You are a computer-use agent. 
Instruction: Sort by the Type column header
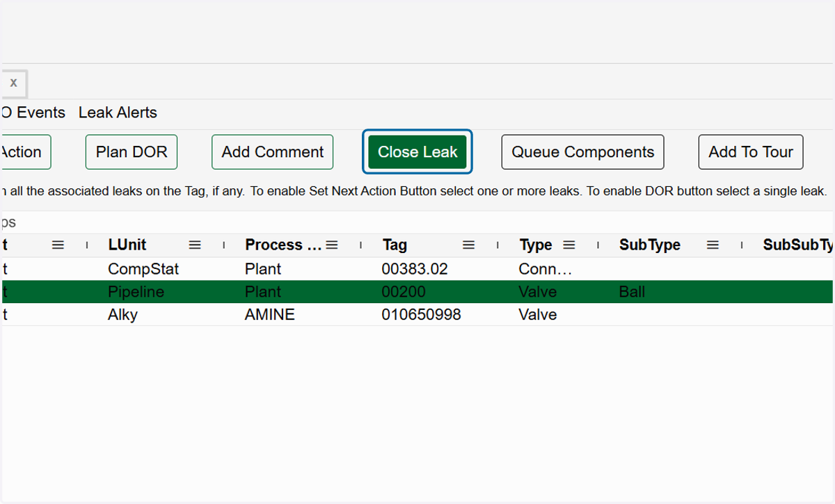536,245
